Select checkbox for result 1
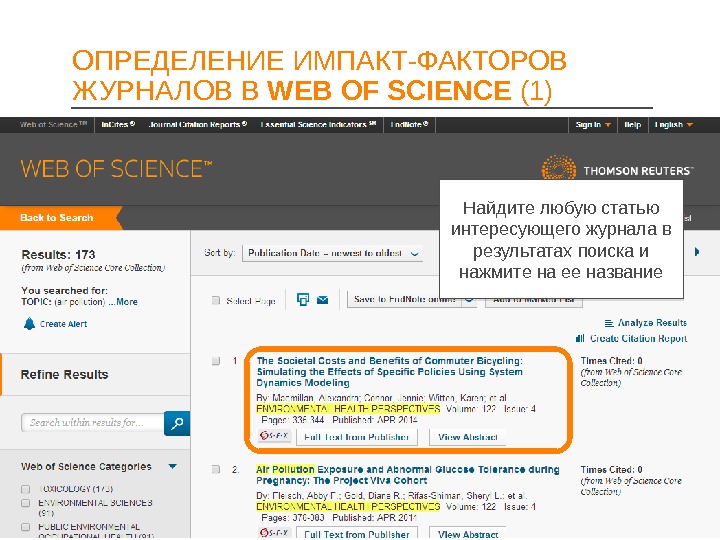Screen dimensions: 720x540 tap(216, 361)
